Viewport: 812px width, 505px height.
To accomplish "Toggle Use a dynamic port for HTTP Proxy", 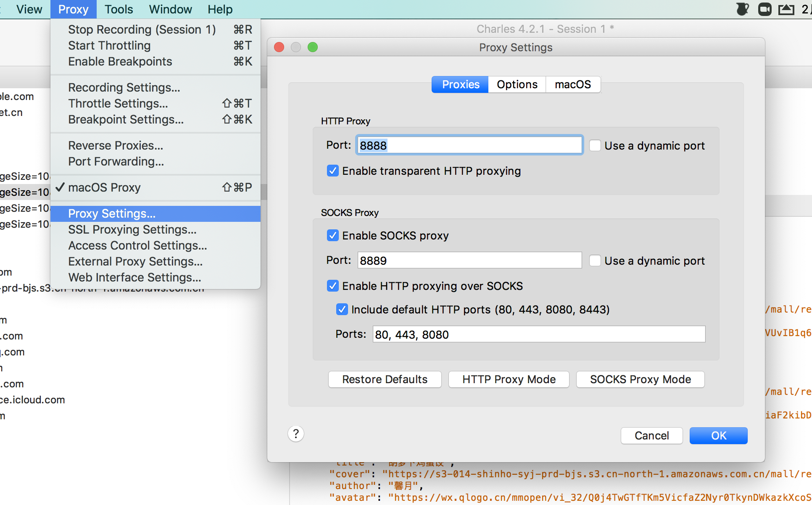I will pos(595,145).
